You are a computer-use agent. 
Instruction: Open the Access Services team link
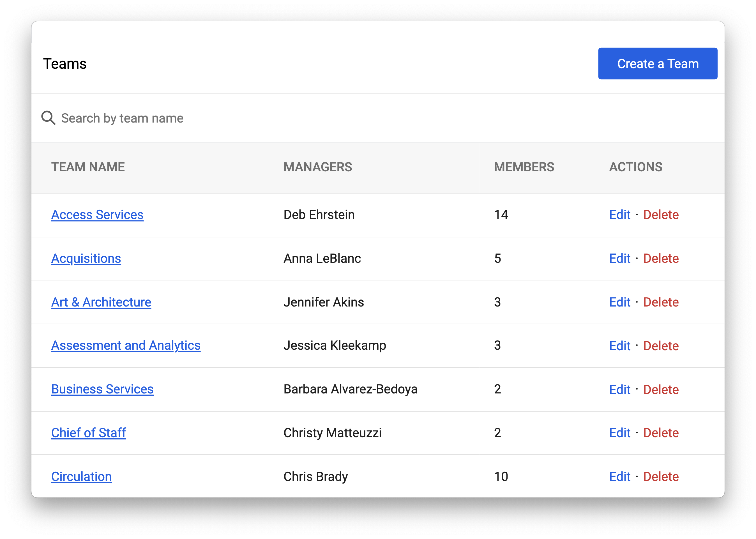point(97,215)
